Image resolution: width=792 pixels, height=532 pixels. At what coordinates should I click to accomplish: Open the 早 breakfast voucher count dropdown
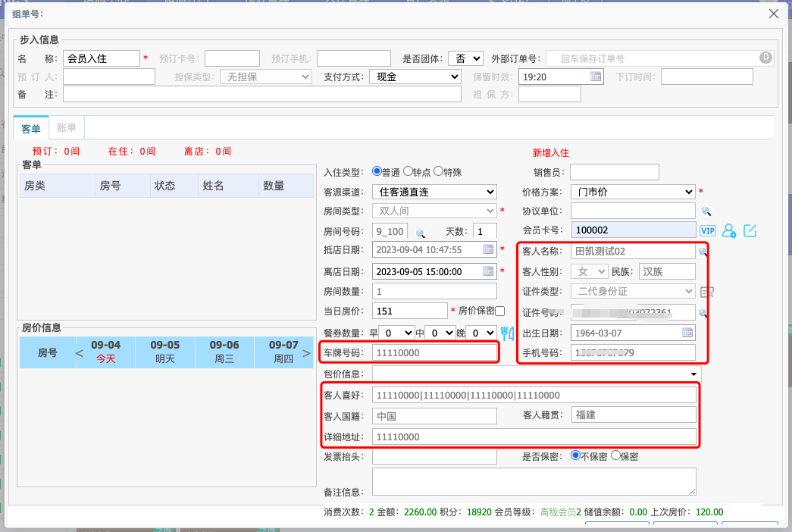point(397,333)
